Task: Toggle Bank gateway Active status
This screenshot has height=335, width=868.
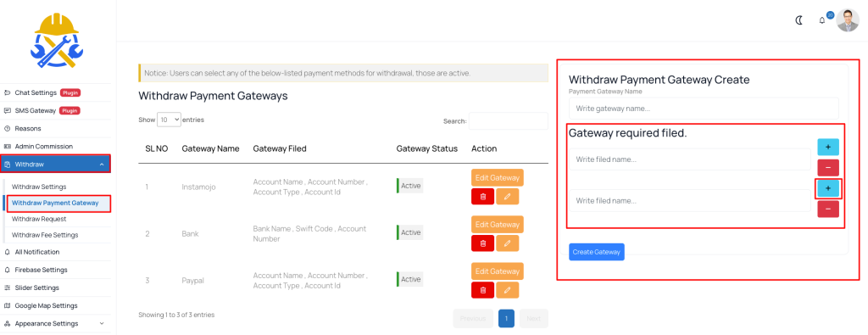Action: point(409,232)
